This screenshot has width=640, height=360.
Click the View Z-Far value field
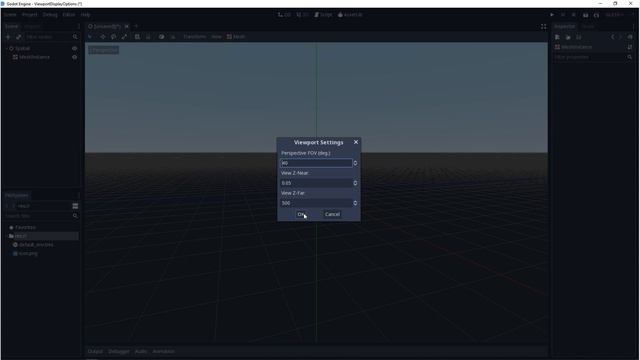316,203
